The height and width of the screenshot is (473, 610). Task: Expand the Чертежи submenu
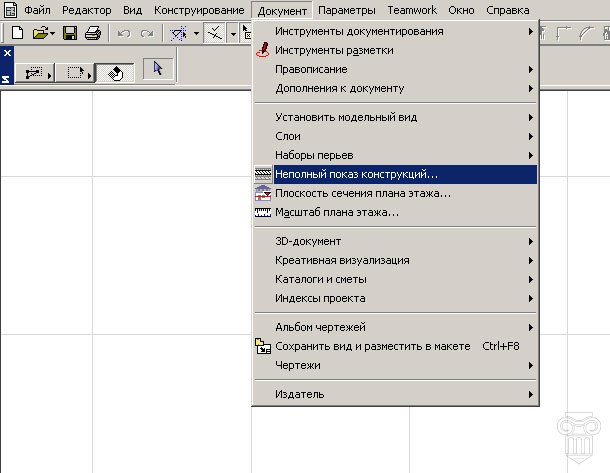coord(395,366)
